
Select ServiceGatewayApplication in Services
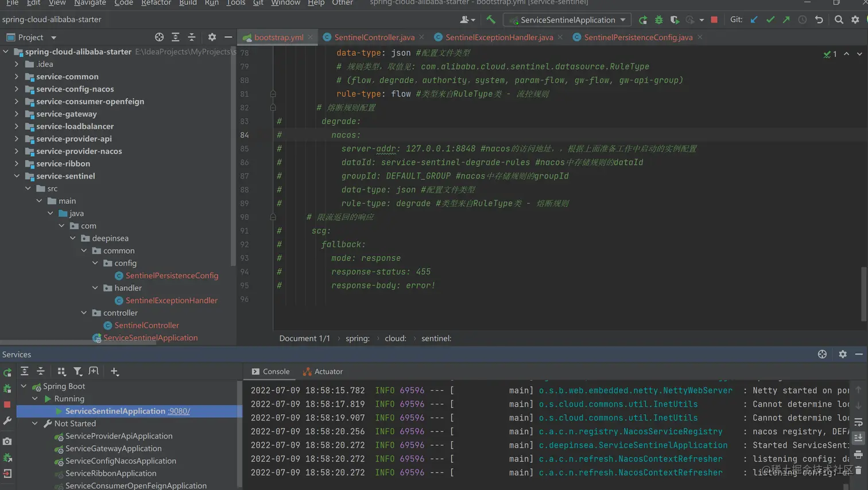coord(113,448)
